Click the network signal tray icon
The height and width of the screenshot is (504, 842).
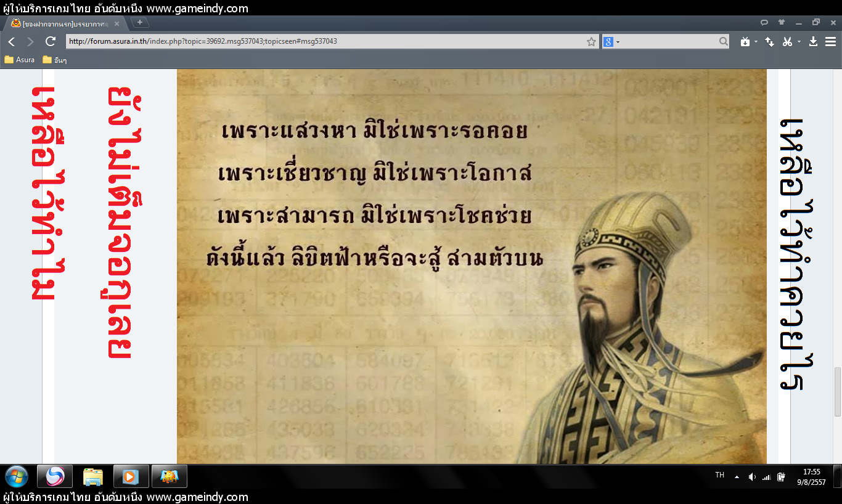tap(767, 477)
